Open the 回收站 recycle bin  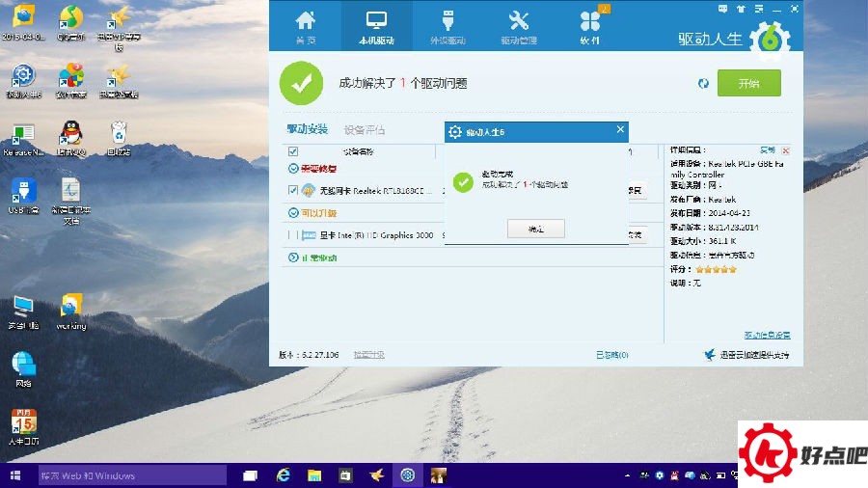[x=119, y=133]
